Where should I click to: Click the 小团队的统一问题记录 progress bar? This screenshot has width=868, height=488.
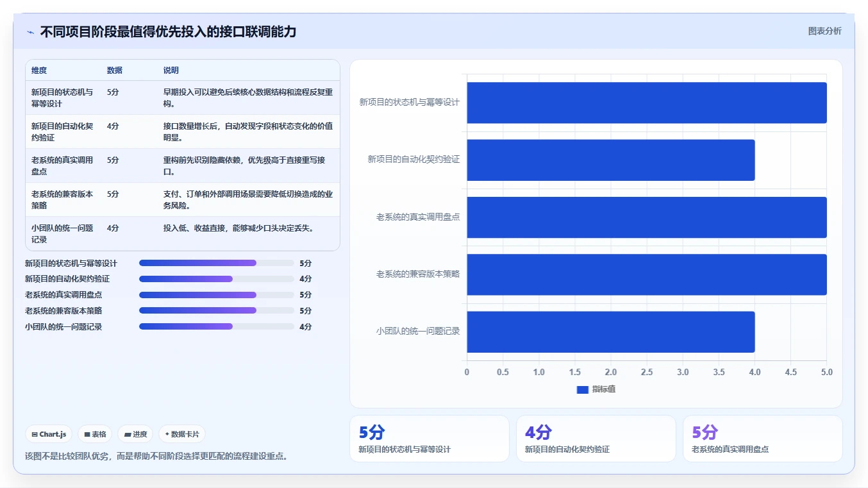217,326
